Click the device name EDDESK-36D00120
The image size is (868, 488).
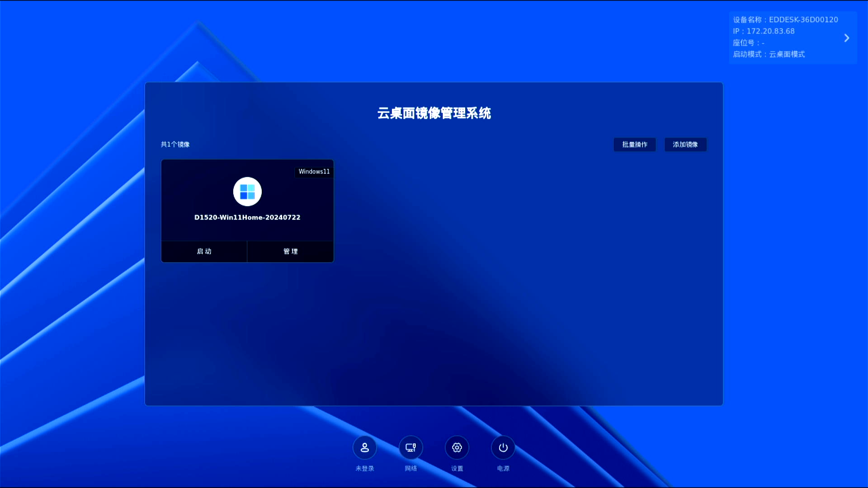click(x=803, y=20)
